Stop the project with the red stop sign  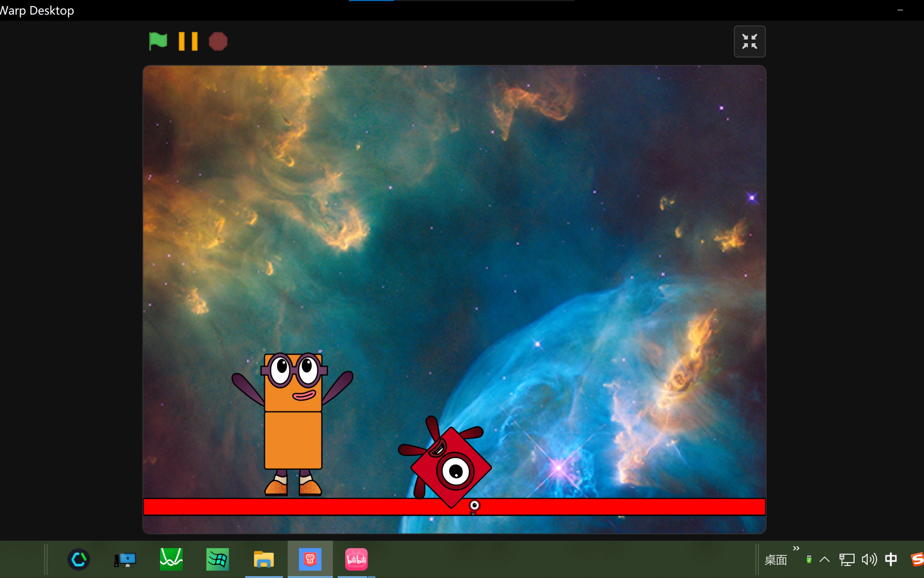point(218,41)
